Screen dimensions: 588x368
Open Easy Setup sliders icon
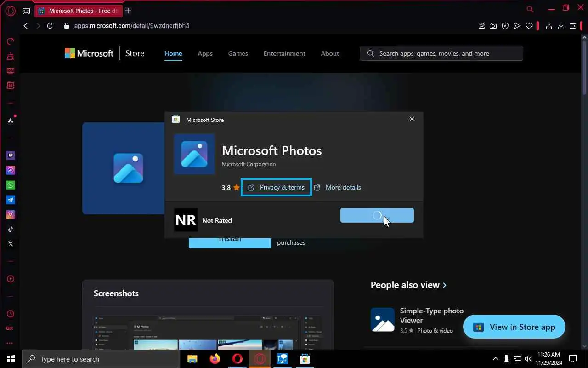(x=573, y=26)
